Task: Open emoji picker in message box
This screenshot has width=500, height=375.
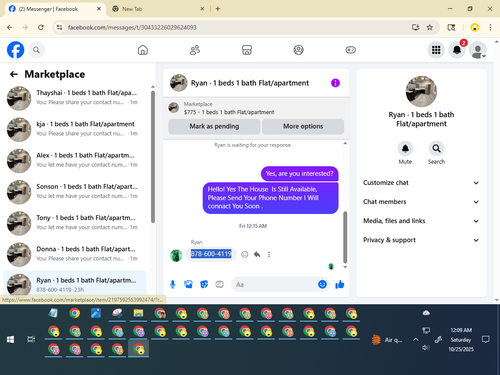Action: (322, 284)
